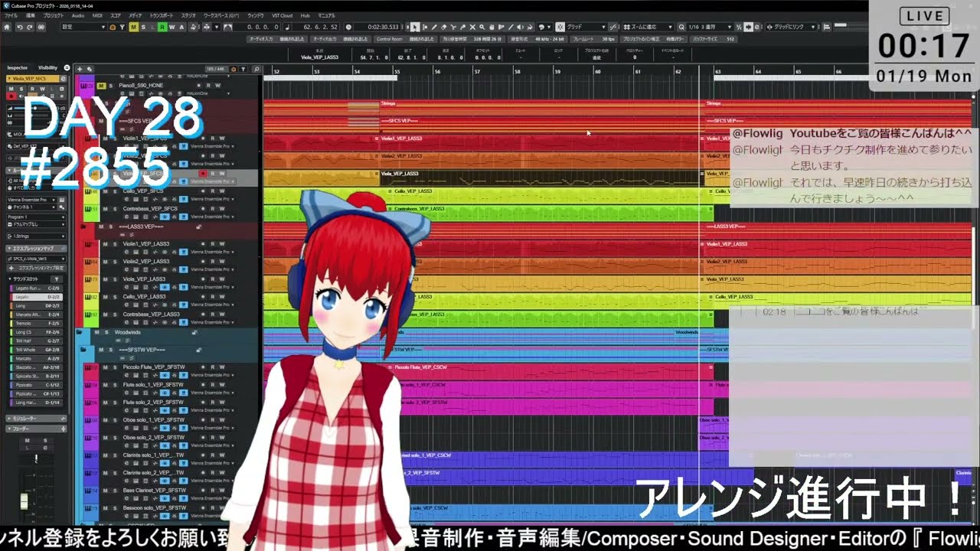The width and height of the screenshot is (980, 551).
Task: Open instrument editor for Viola_VEP_LASS3 track
Action: click(x=136, y=287)
